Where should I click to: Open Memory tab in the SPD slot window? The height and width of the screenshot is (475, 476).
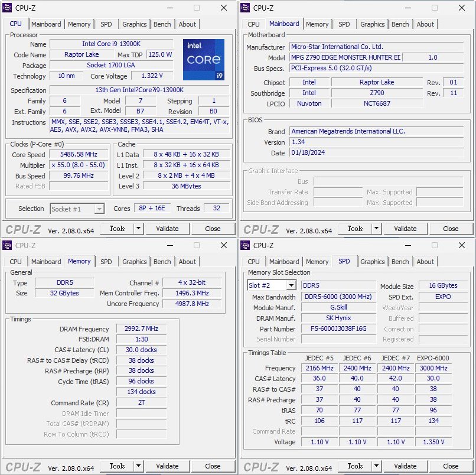(x=317, y=262)
